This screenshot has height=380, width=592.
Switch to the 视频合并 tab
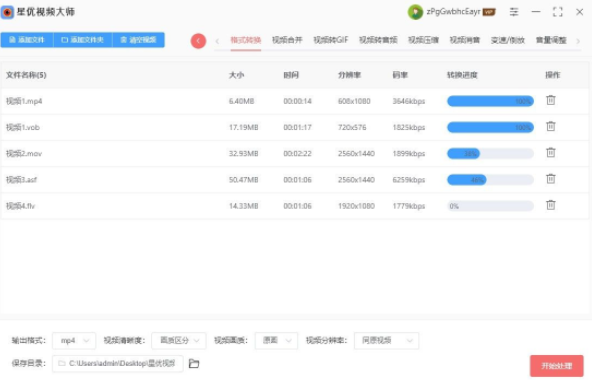[287, 40]
